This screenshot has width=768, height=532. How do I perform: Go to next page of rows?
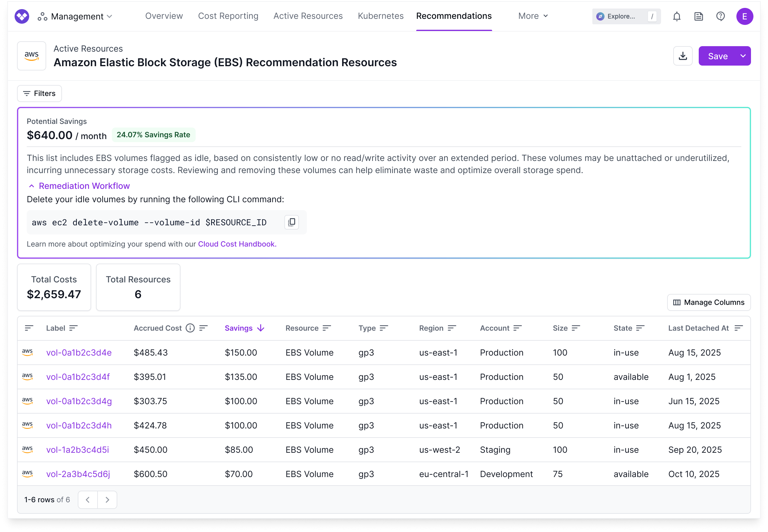(x=107, y=500)
